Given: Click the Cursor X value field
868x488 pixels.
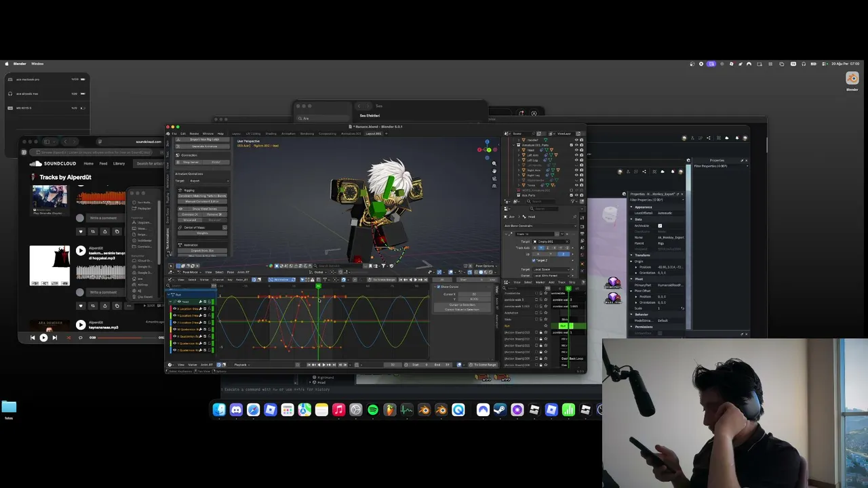Looking at the screenshot, I should click(x=474, y=294).
